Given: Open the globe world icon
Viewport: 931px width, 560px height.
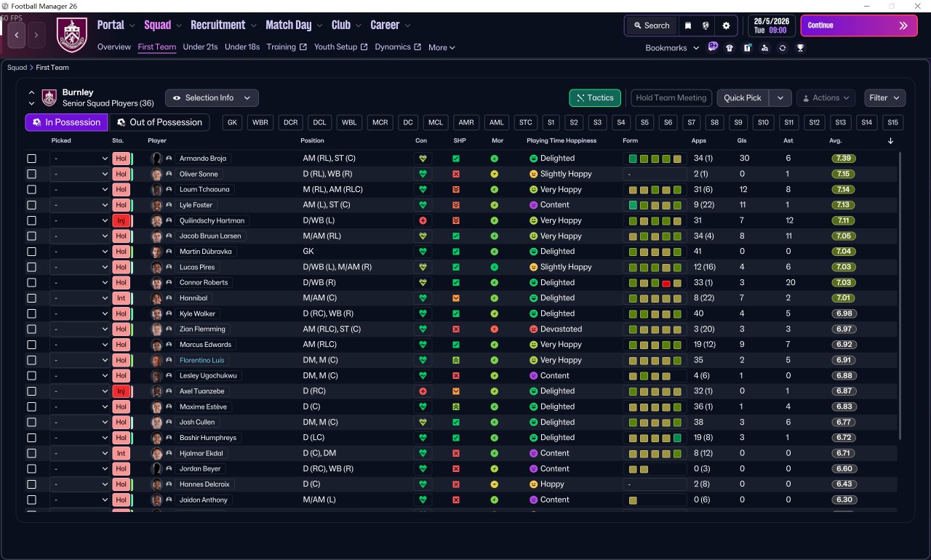Looking at the screenshot, I should click(706, 25).
